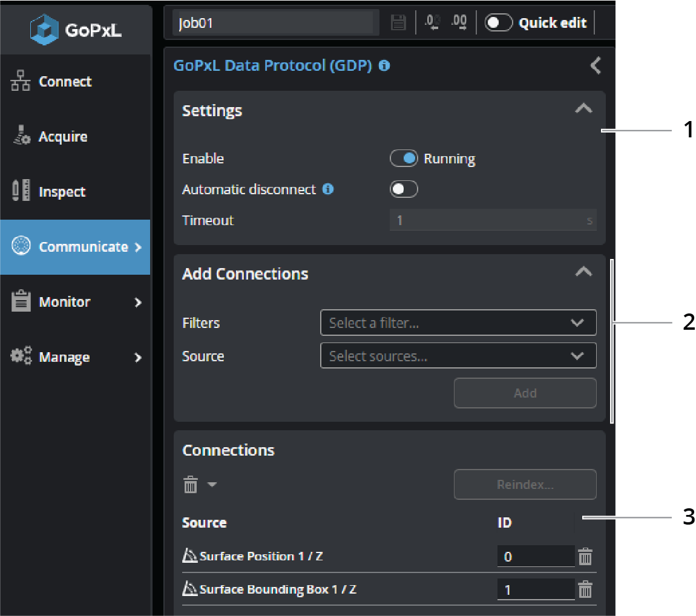
Task: Toggle the Quick edit switch
Action: coord(499,23)
